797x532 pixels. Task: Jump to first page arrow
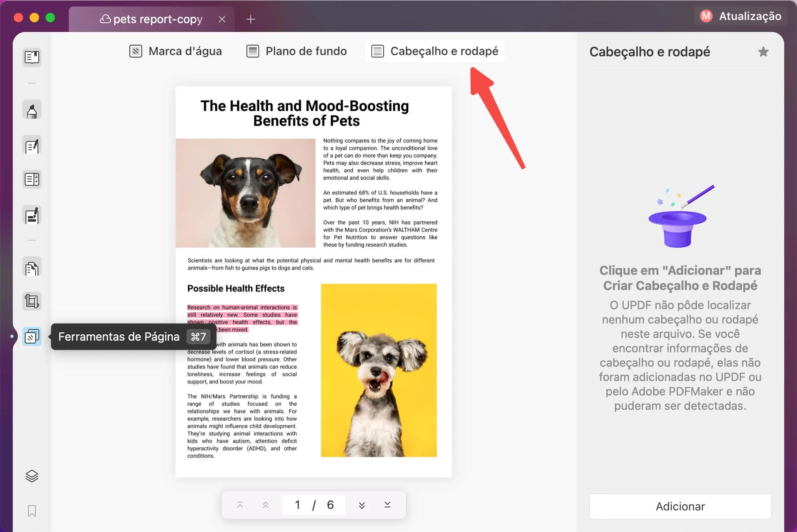point(240,505)
